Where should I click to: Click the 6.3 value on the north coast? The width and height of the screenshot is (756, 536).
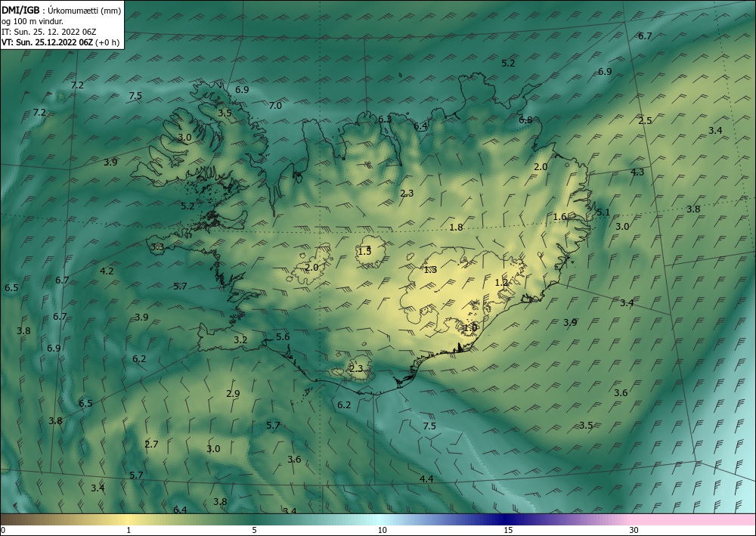click(385, 119)
